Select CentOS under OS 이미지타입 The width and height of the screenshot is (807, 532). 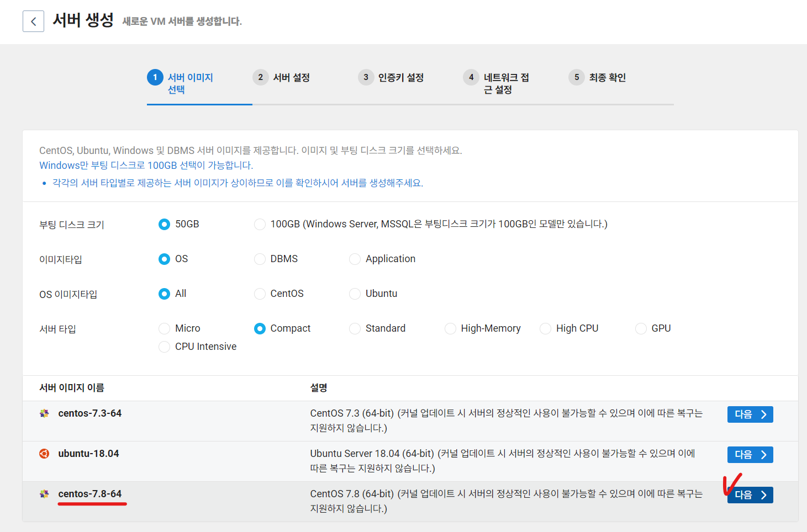[260, 294]
